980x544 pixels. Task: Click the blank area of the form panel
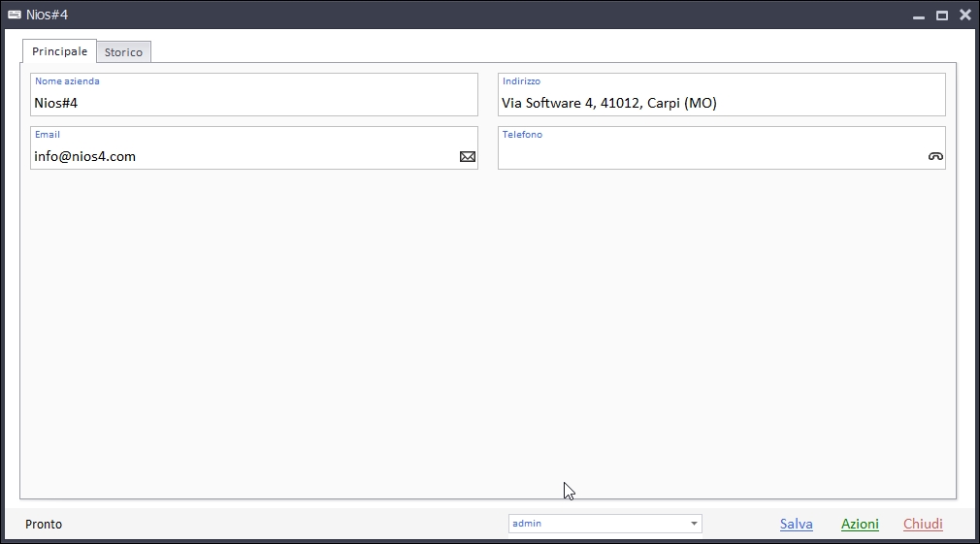[x=485, y=330]
